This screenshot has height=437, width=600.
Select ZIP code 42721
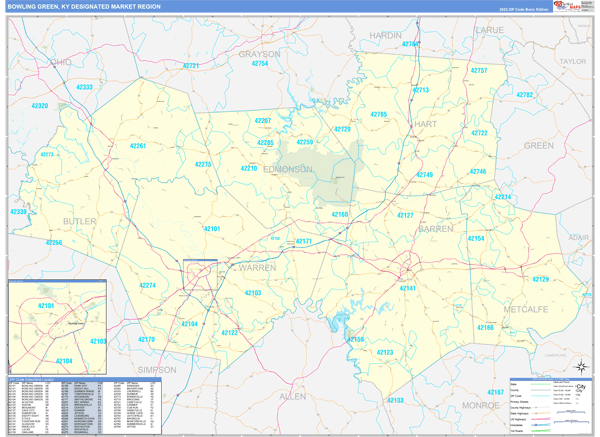(191, 66)
